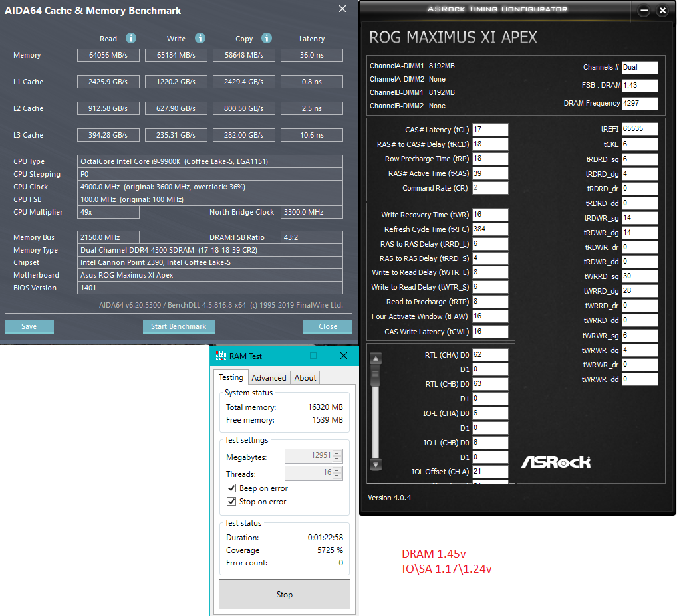677x616 pixels.
Task: Click the tWR field showing 16
Action: tap(490, 215)
